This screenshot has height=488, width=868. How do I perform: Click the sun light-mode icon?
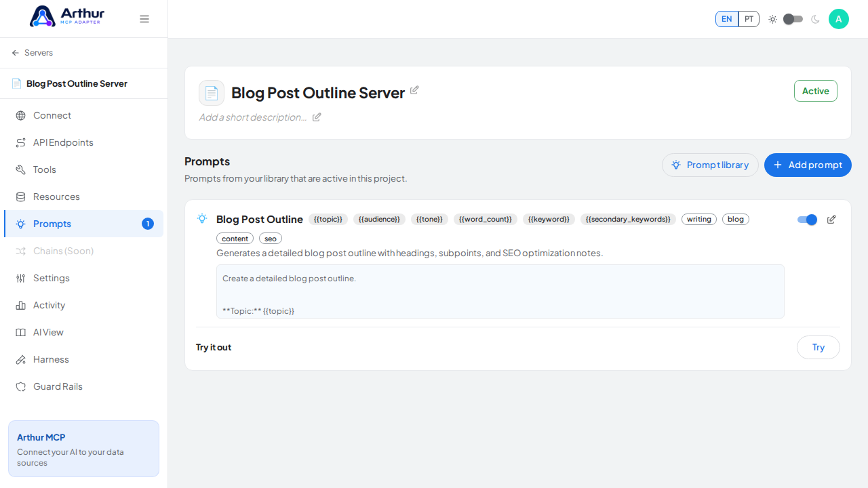[772, 19]
